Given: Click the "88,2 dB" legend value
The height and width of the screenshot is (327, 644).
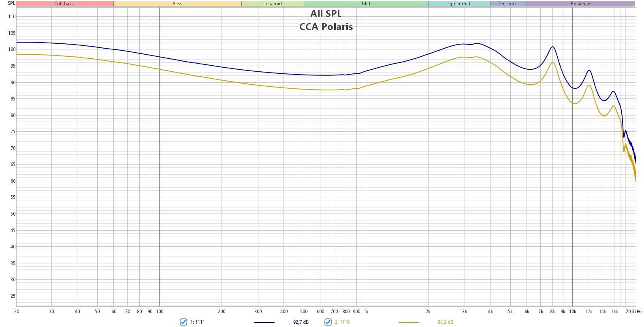Looking at the screenshot, I should [x=446, y=322].
